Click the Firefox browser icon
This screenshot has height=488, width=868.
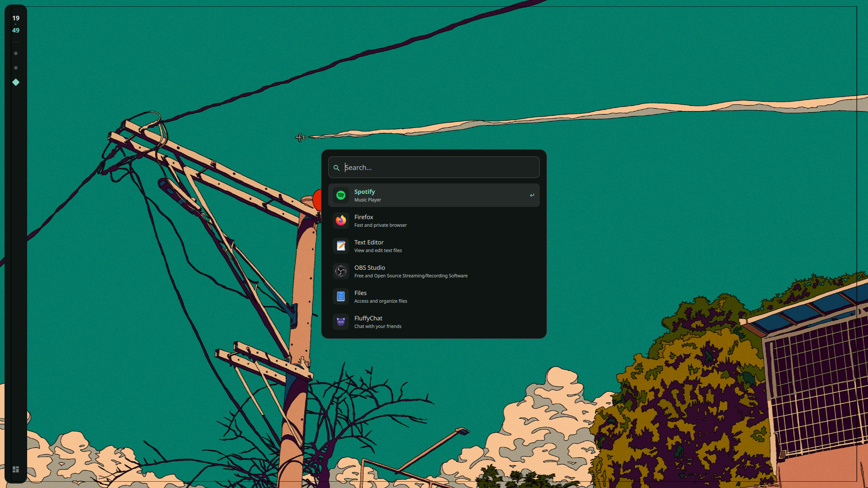coord(341,221)
